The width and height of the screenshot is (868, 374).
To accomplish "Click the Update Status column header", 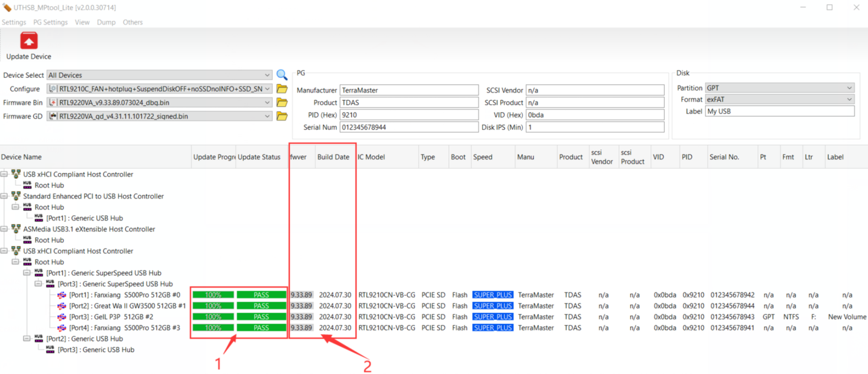I will pyautogui.click(x=261, y=157).
